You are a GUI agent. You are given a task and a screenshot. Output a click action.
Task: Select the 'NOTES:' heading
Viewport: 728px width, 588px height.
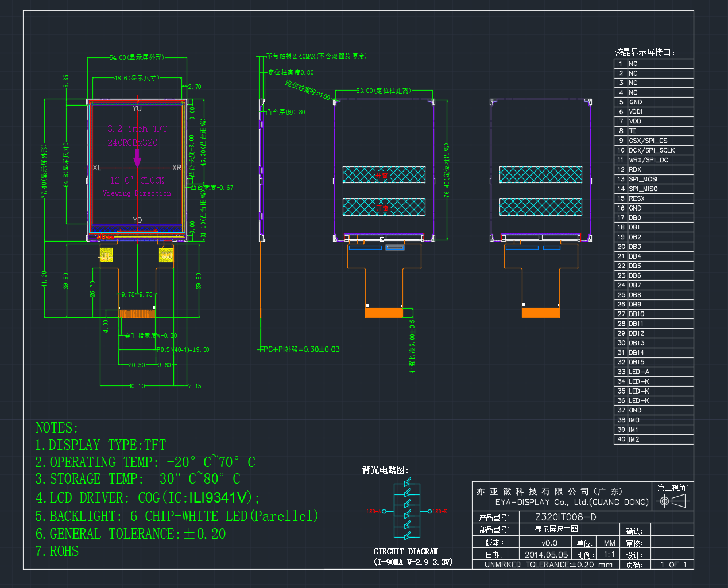pos(57,428)
